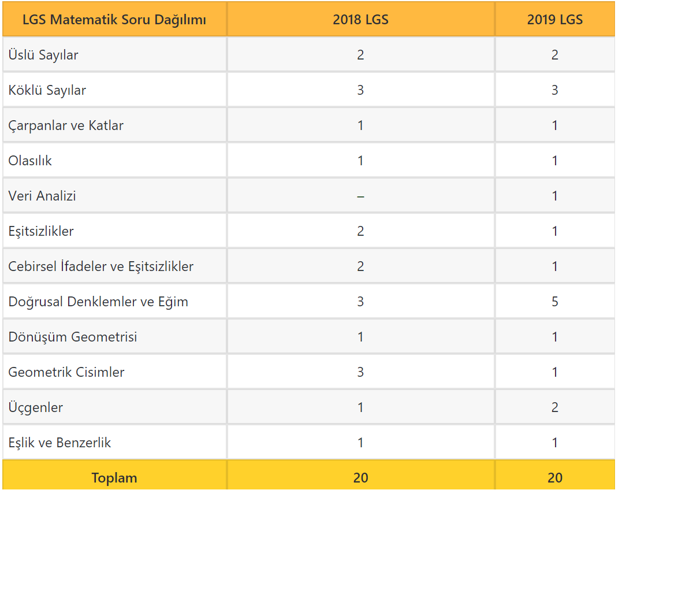
Task: Select the '2019 LGS' column header
Action: pos(555,20)
